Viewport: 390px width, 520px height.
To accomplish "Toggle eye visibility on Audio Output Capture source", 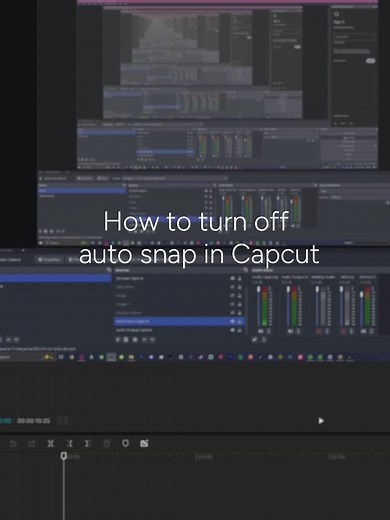I will (x=232, y=330).
